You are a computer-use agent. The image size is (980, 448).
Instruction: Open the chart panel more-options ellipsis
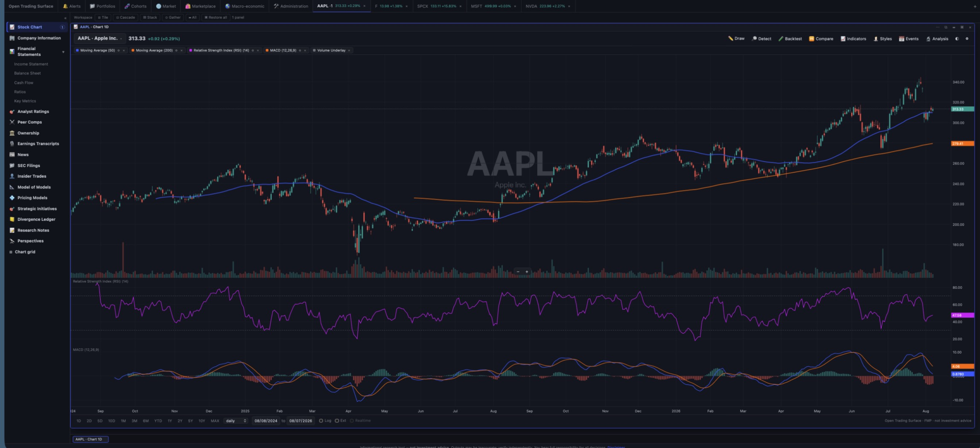pyautogui.click(x=938, y=27)
